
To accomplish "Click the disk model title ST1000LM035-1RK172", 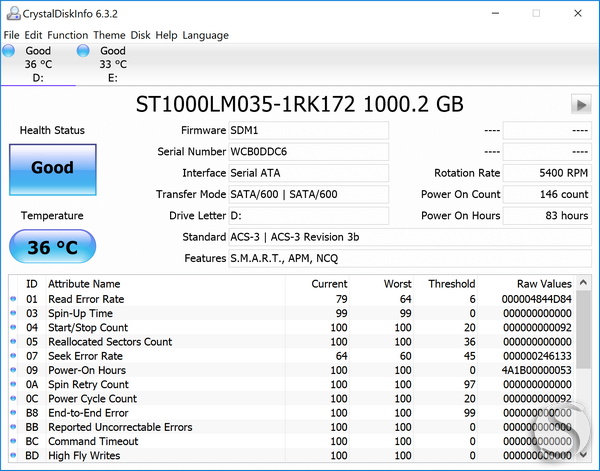I will click(x=245, y=104).
